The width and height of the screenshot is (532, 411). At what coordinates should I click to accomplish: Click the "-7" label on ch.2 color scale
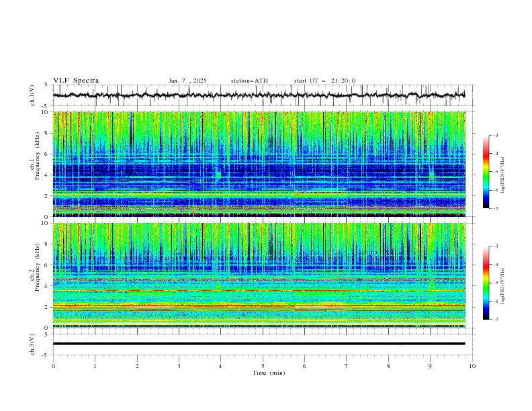[x=496, y=320]
